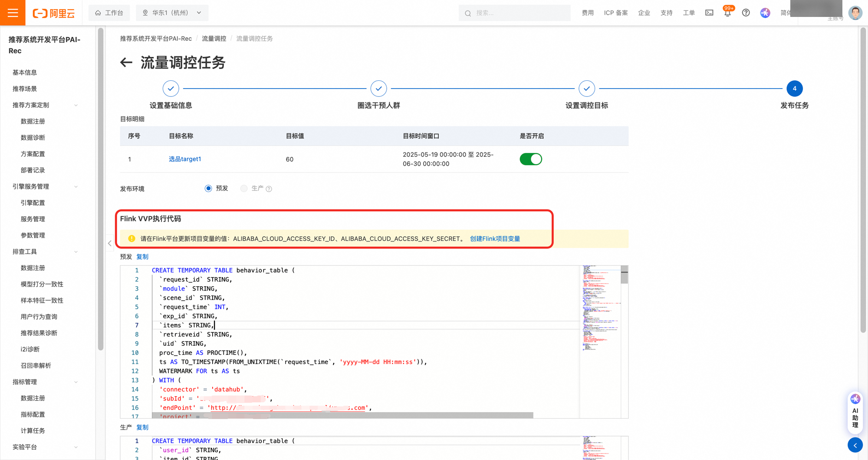Open the 费用 top menu

[x=588, y=13]
